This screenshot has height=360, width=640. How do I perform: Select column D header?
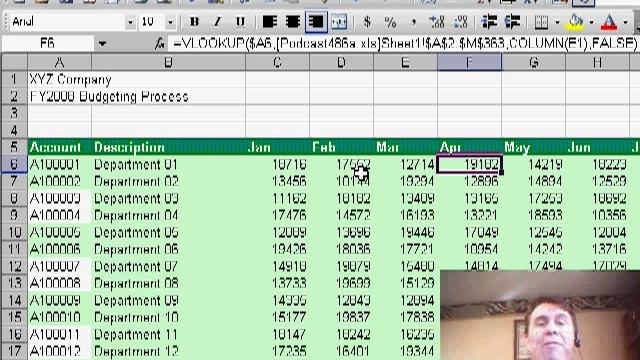341,62
